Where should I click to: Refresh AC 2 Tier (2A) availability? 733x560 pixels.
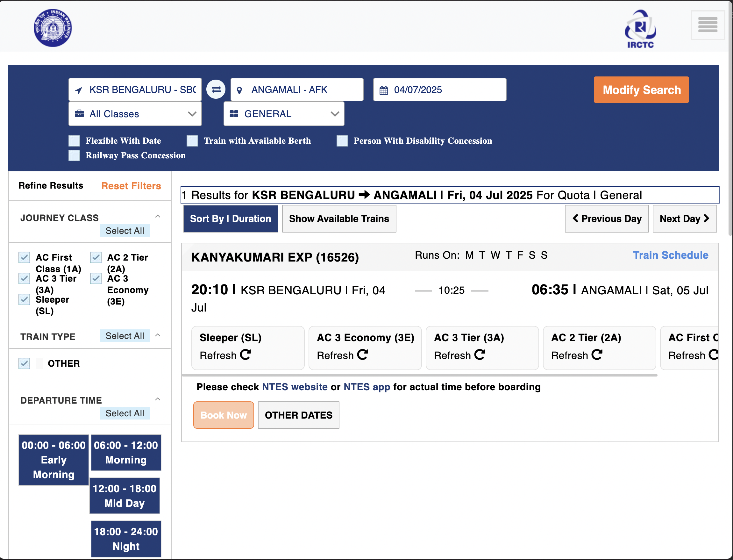click(597, 355)
